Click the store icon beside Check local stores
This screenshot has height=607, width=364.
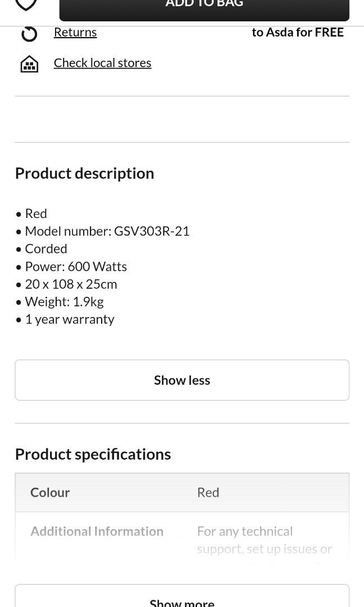pos(29,63)
